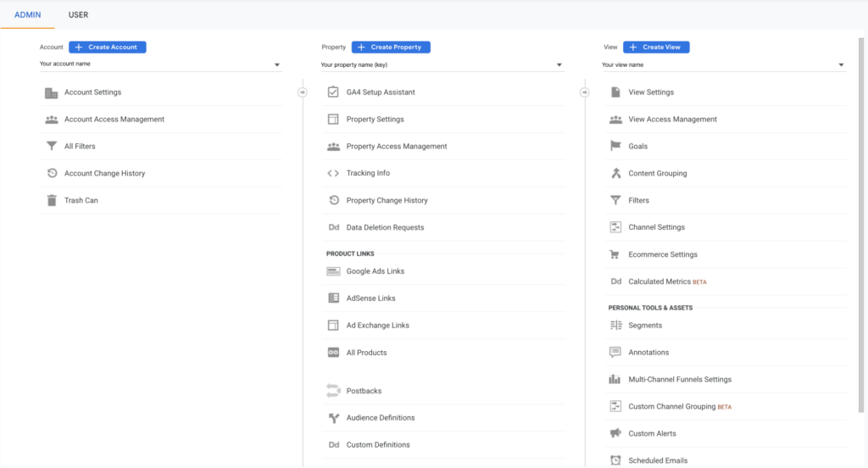The width and height of the screenshot is (868, 468).
Task: Click the Trash Can icon
Action: 52,201
